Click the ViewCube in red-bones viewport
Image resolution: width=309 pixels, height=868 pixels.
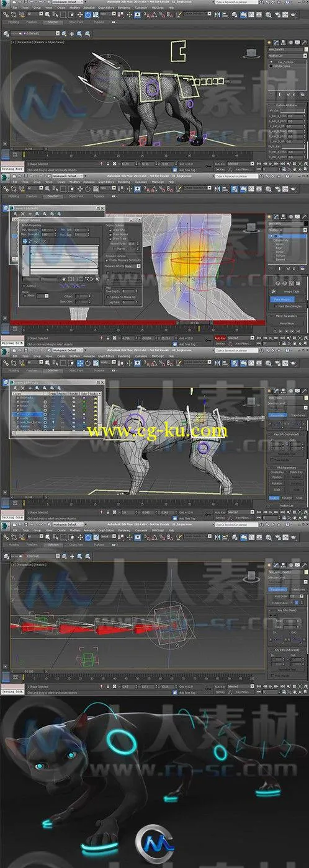250,576
